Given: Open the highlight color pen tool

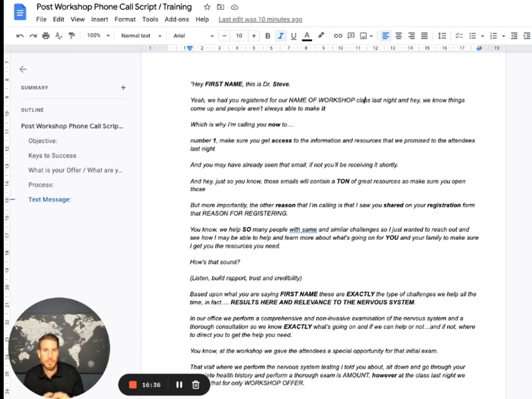Looking at the screenshot, I should [x=321, y=35].
